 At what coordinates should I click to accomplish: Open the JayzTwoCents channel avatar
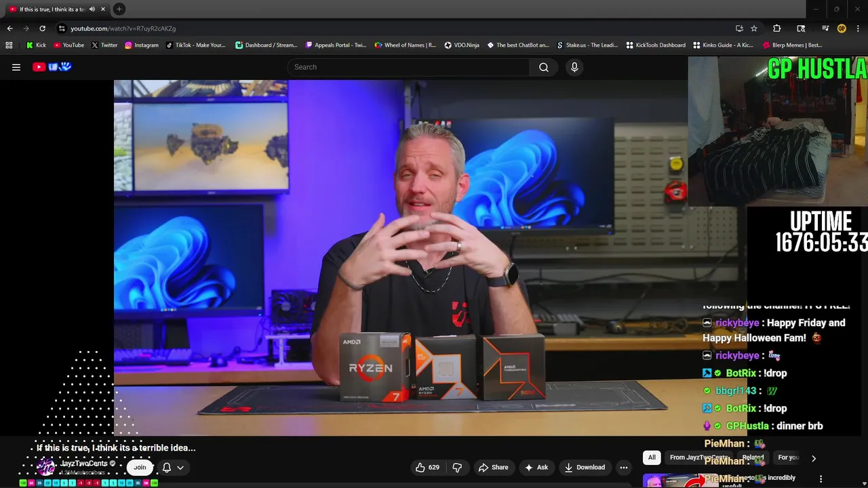coord(45,467)
